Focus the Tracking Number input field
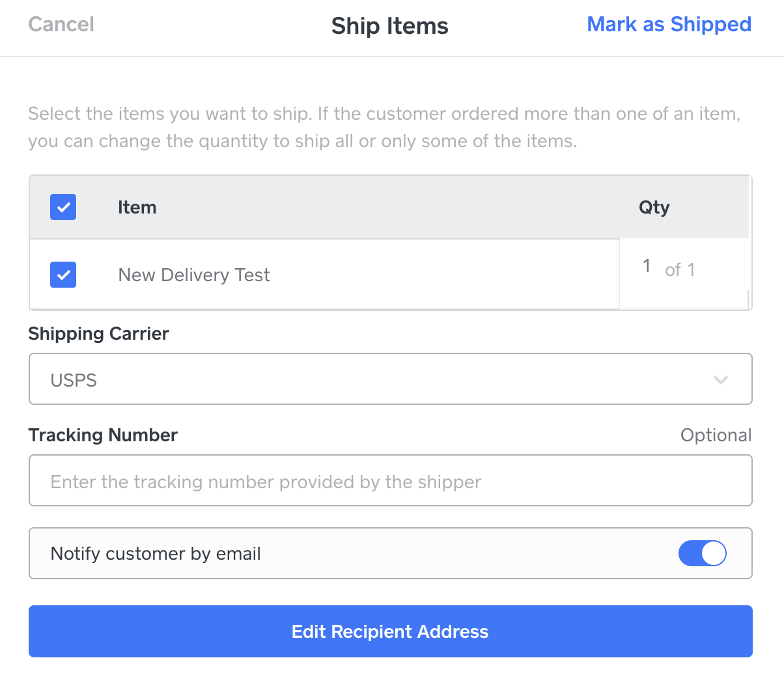The image size is (784, 686). click(389, 480)
